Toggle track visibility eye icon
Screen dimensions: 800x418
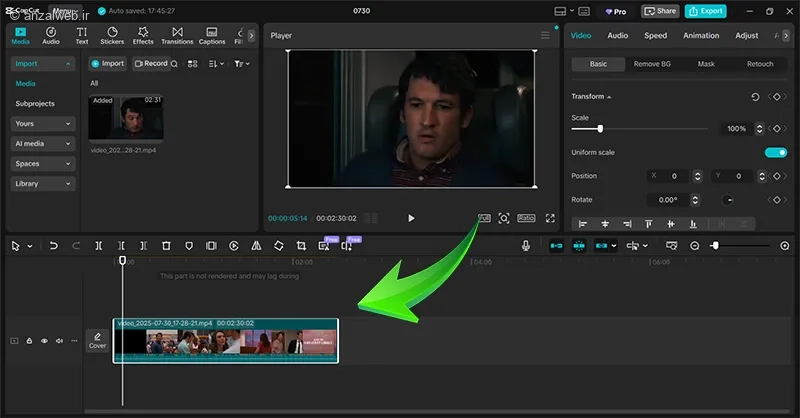tap(44, 341)
